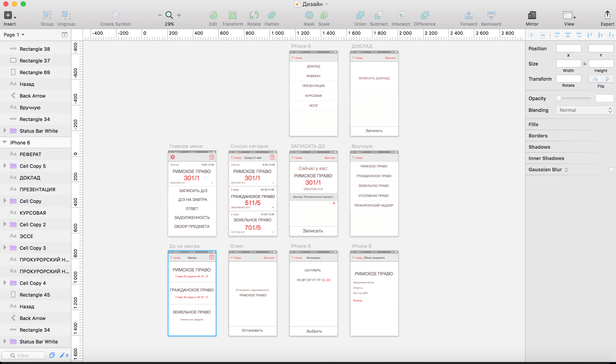Screen dimensions: 616x364
Task: Open the Shadows section
Action: click(x=539, y=147)
